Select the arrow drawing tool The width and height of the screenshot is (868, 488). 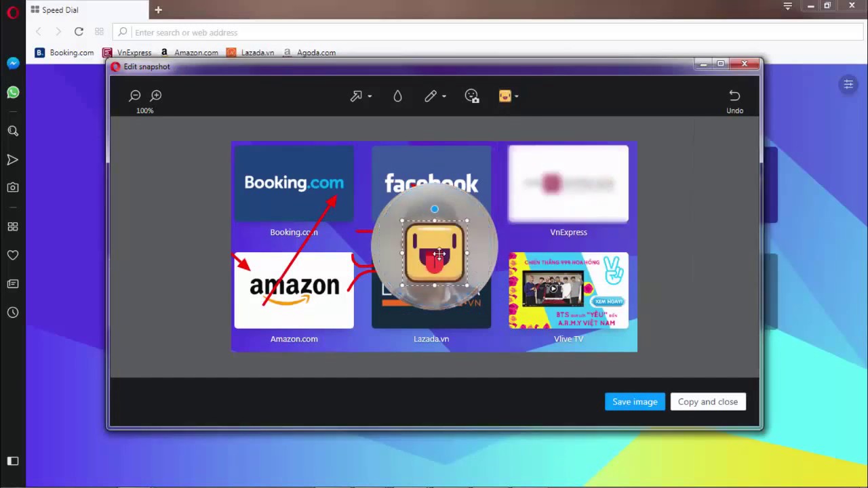click(356, 96)
